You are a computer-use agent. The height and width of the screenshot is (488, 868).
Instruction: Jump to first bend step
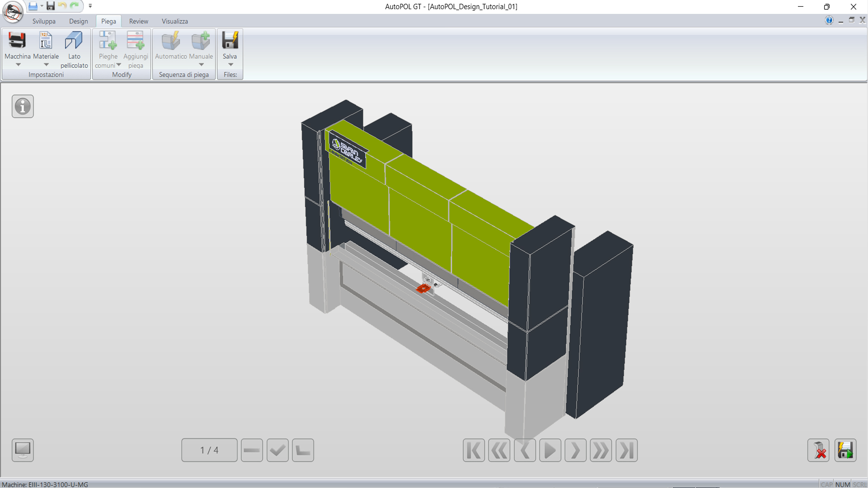(x=474, y=450)
